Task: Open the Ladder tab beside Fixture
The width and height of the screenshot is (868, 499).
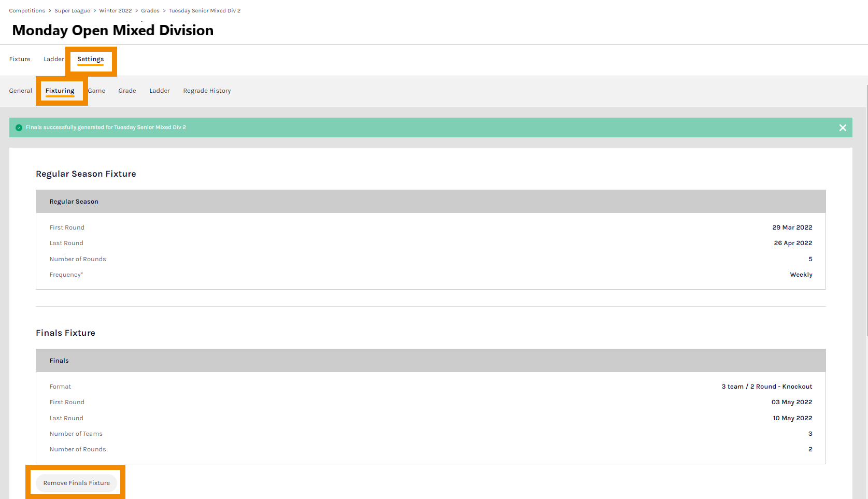Action: tap(53, 59)
